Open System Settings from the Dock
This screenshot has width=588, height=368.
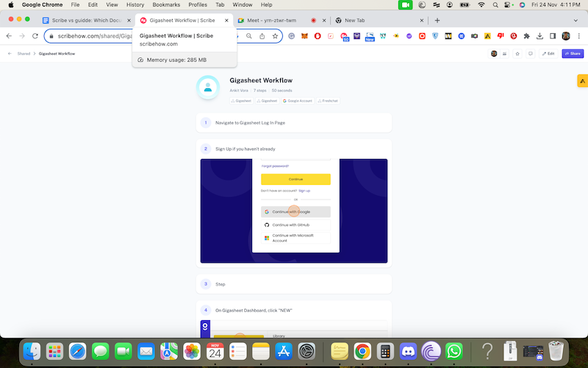click(x=306, y=352)
